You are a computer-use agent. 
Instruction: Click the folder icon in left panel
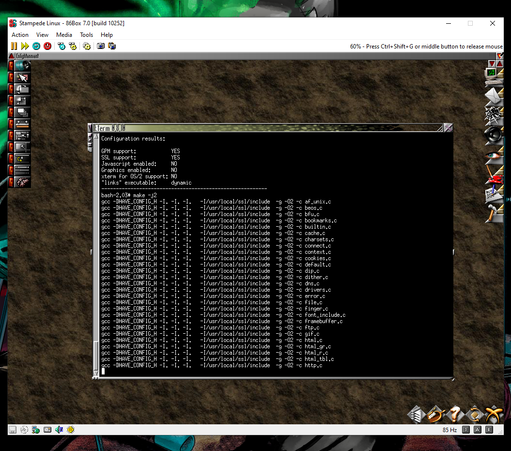click(x=22, y=89)
